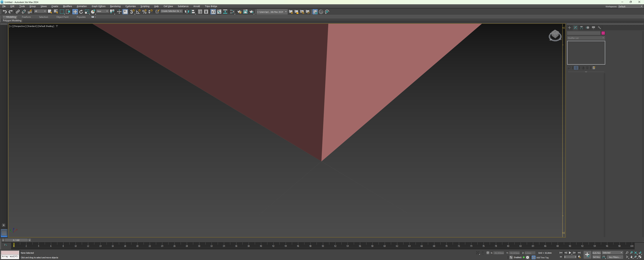The width and height of the screenshot is (644, 260).
Task: Select the Move transform tool
Action: click(x=75, y=12)
